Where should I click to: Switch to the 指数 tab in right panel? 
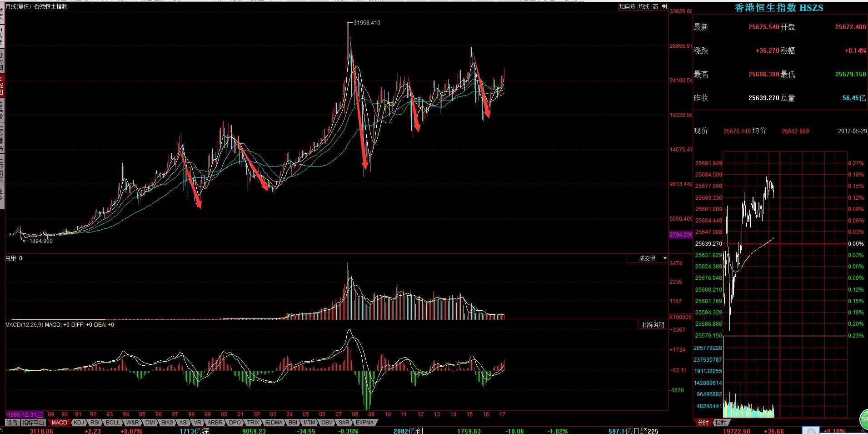click(x=721, y=423)
